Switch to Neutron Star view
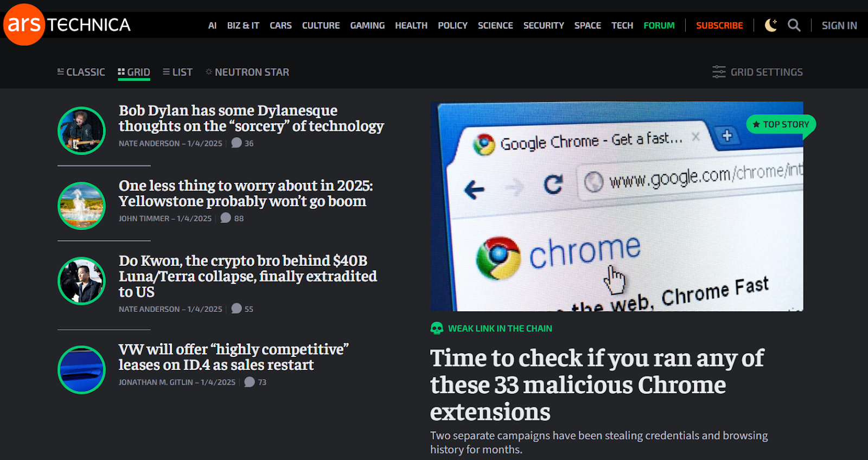868x460 pixels. coord(247,72)
